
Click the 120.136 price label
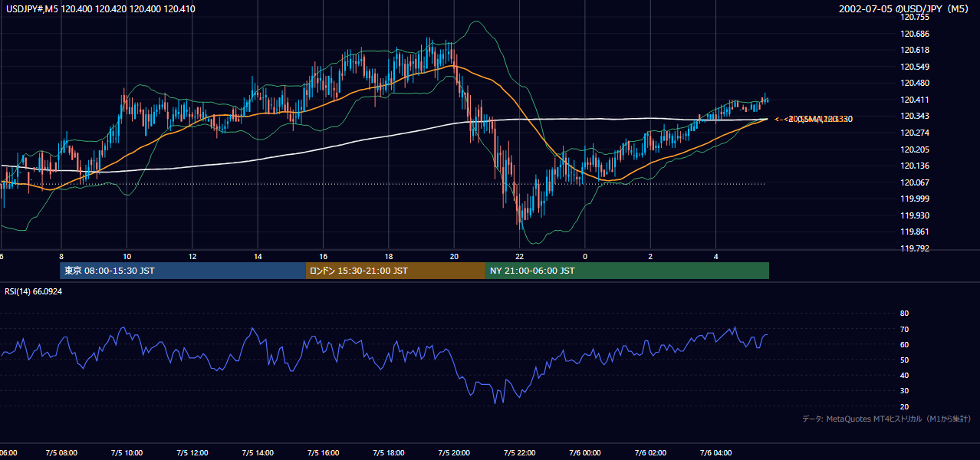click(x=916, y=166)
